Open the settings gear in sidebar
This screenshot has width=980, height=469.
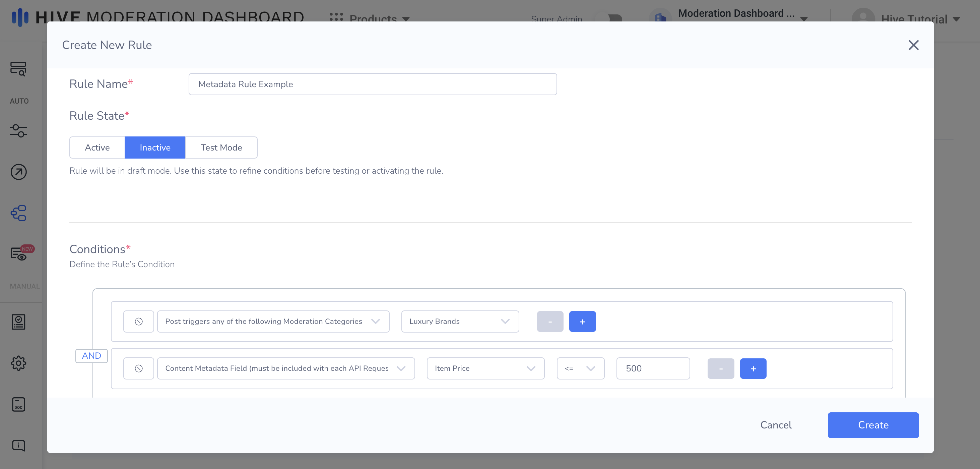tap(18, 363)
